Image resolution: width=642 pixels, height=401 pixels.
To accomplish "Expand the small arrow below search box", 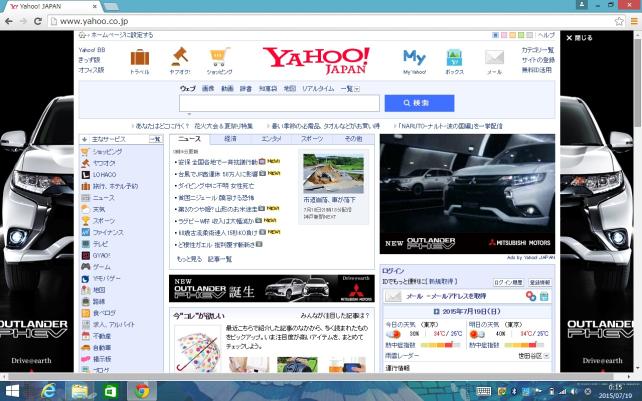I will [189, 114].
